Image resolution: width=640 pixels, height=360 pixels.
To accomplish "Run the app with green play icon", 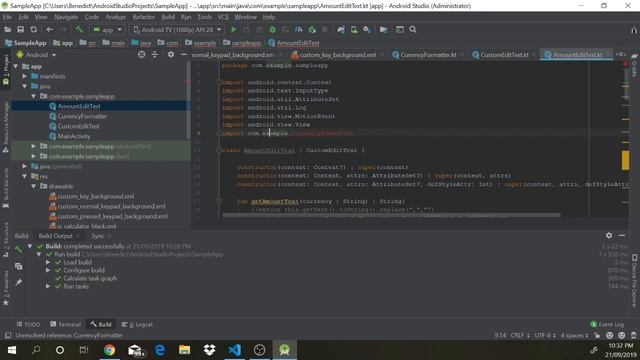I will click(x=233, y=29).
